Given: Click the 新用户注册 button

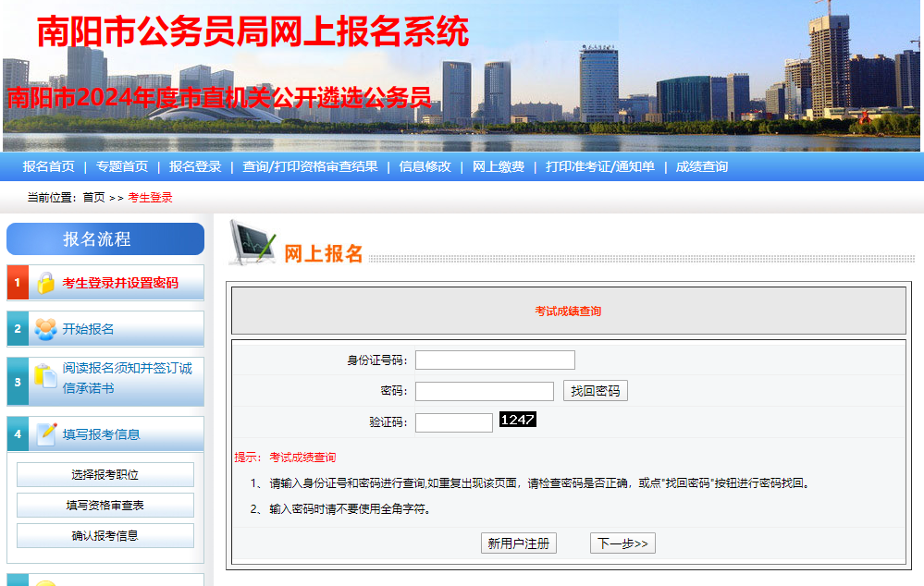Looking at the screenshot, I should [519, 543].
